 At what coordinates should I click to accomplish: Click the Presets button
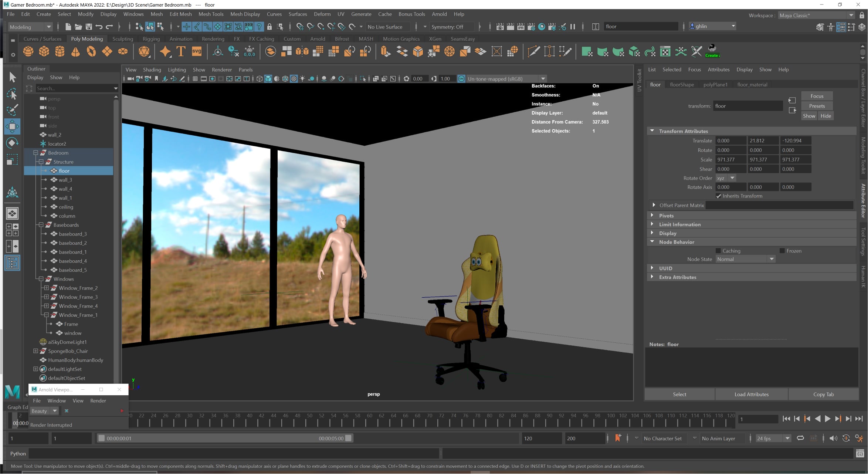tap(817, 106)
